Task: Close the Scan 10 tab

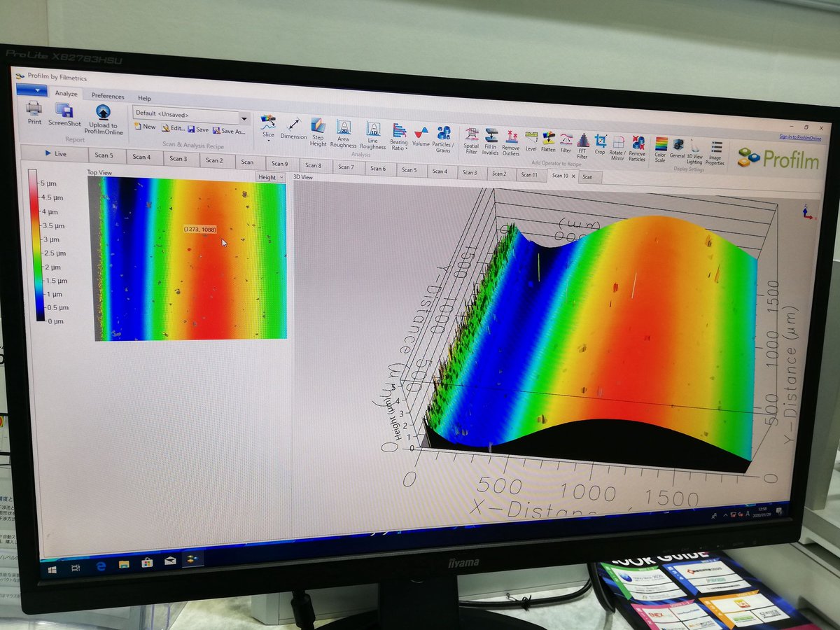Action: click(573, 176)
